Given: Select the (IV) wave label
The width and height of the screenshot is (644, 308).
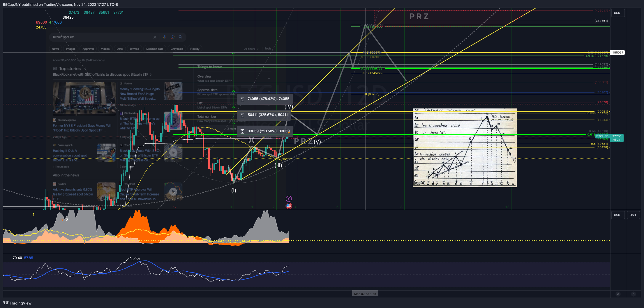Looking at the screenshot, I should tap(289, 107).
